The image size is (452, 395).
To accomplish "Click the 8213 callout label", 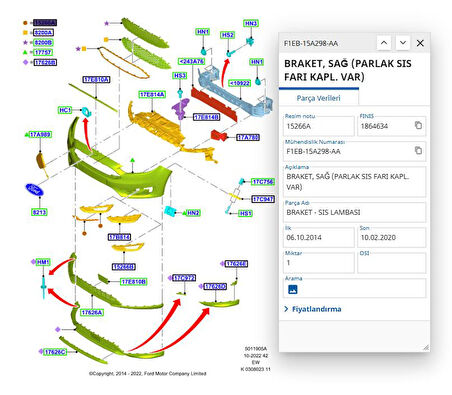I will [x=39, y=212].
